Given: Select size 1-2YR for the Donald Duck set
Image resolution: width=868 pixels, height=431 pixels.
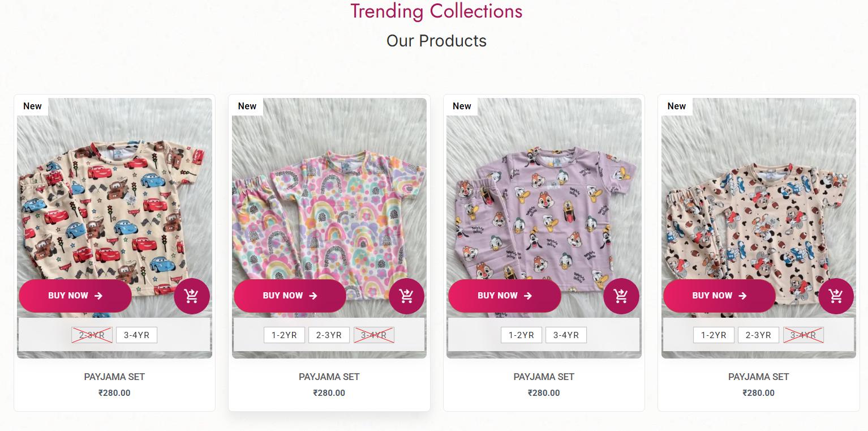Looking at the screenshot, I should tap(521, 335).
